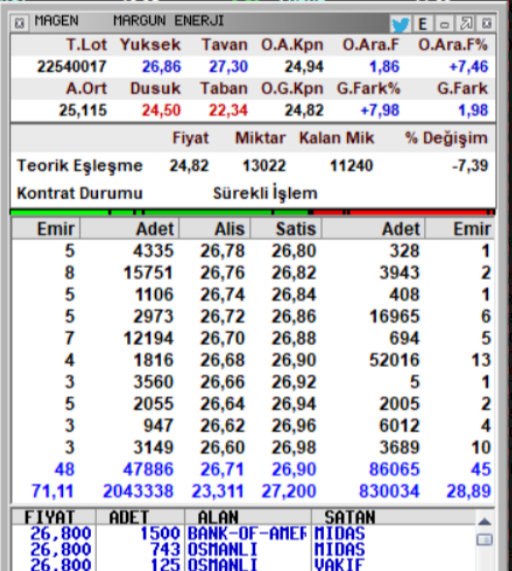Select Teorik Eşleşme Miktar 13022

point(264,166)
